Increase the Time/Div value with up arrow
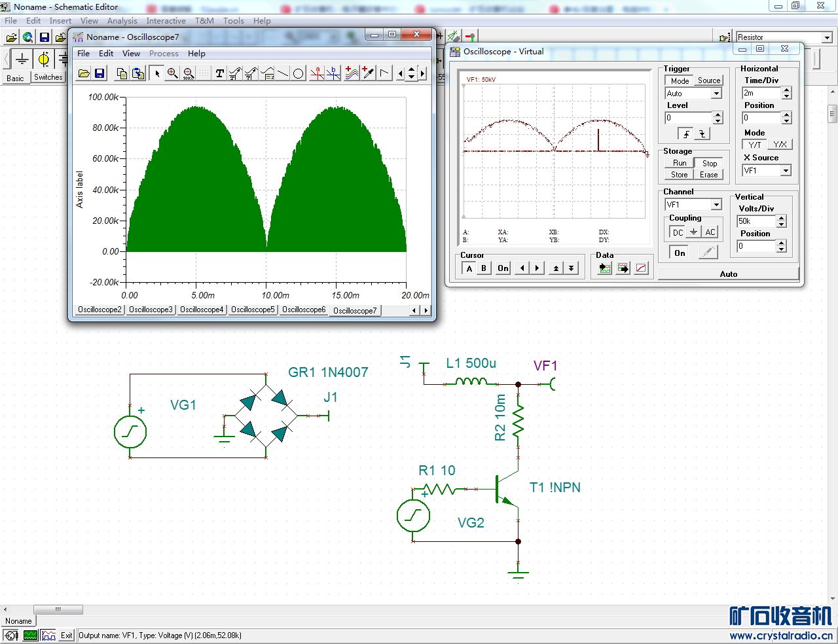Screen dimensions: 838x644 click(787, 90)
